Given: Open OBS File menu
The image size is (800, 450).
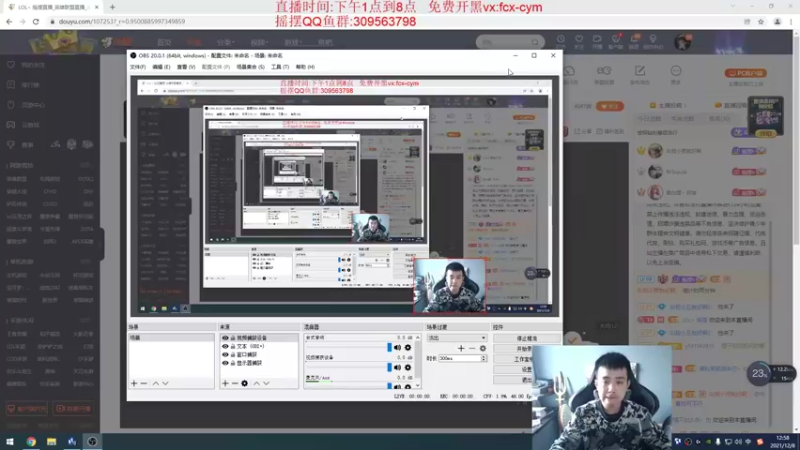Looking at the screenshot, I should [138, 67].
